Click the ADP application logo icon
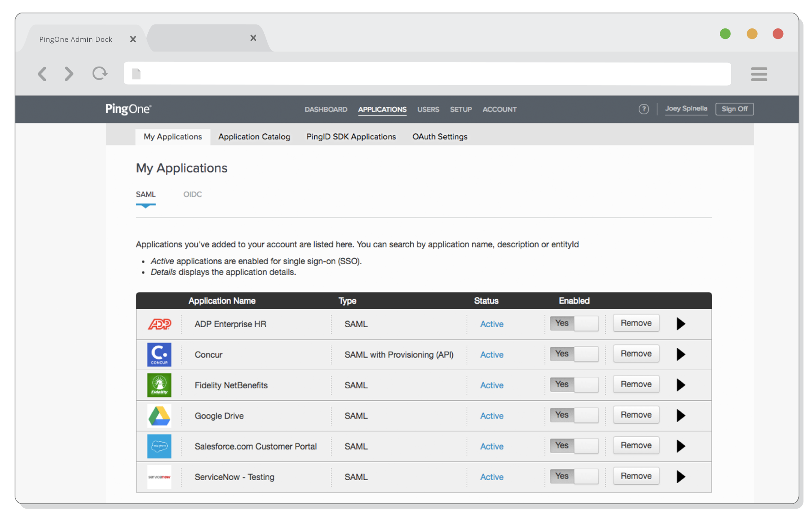 [159, 324]
